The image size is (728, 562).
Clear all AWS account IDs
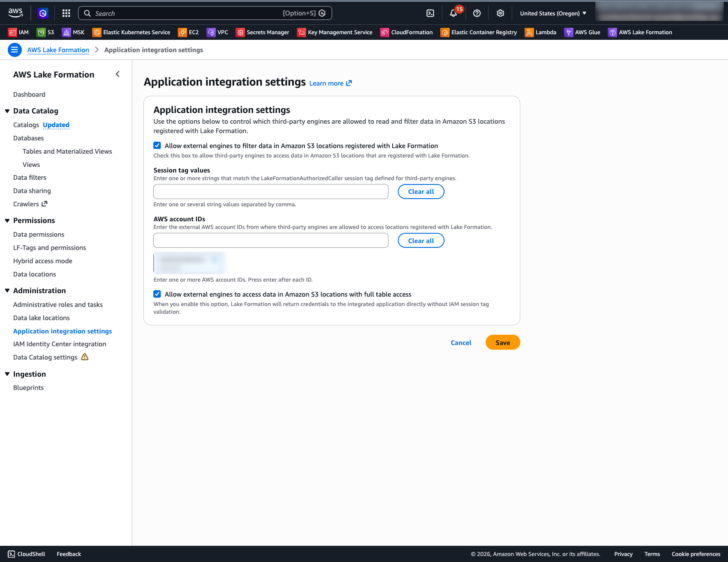coord(421,241)
